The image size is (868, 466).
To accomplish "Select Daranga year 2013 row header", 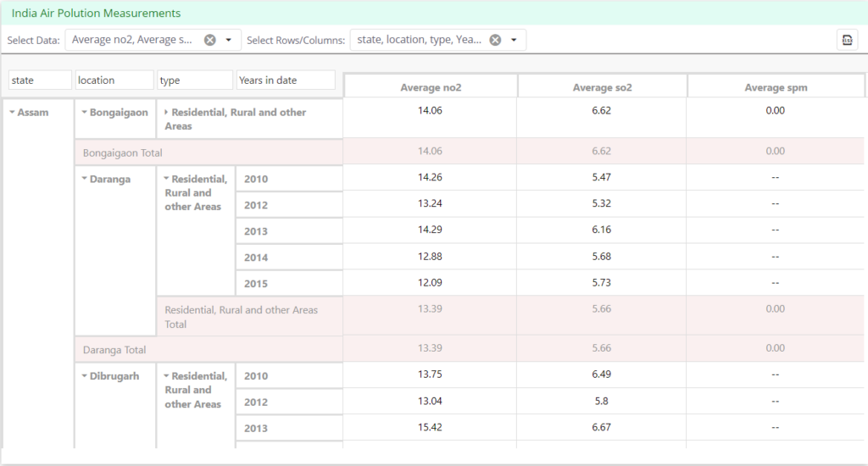I will coord(289,231).
